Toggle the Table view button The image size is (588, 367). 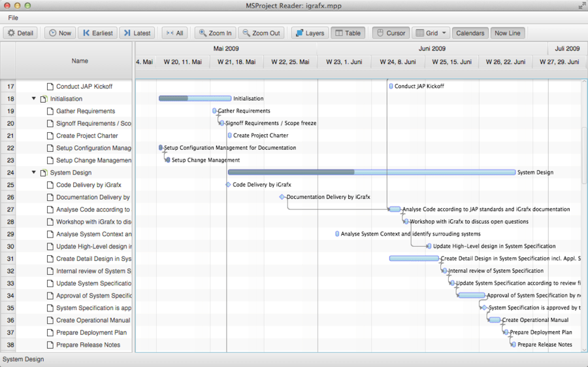pyautogui.click(x=348, y=33)
